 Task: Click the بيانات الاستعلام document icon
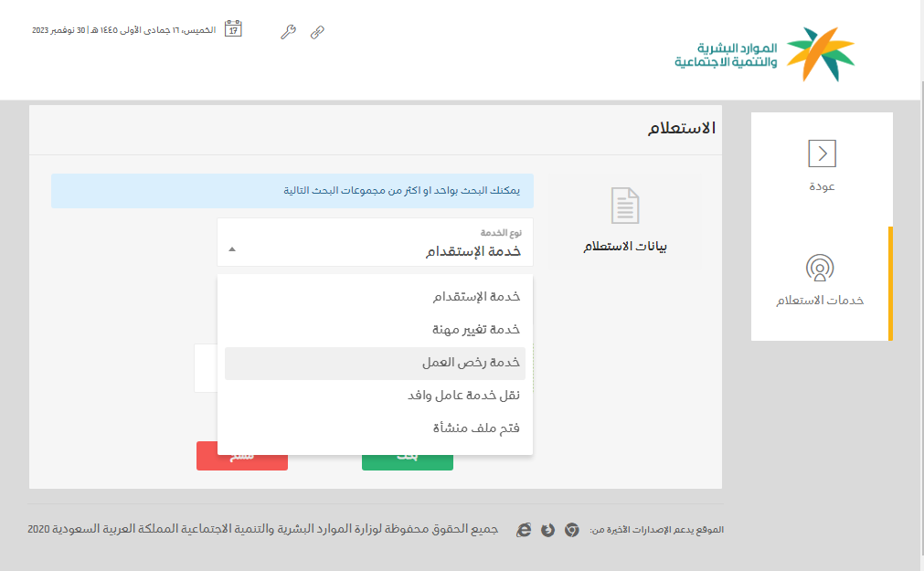tap(625, 206)
